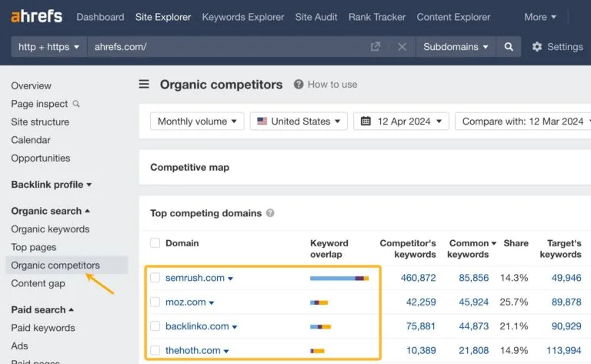This screenshot has width=591, height=364.
Task: Open Content Explorer tab
Action: (453, 17)
